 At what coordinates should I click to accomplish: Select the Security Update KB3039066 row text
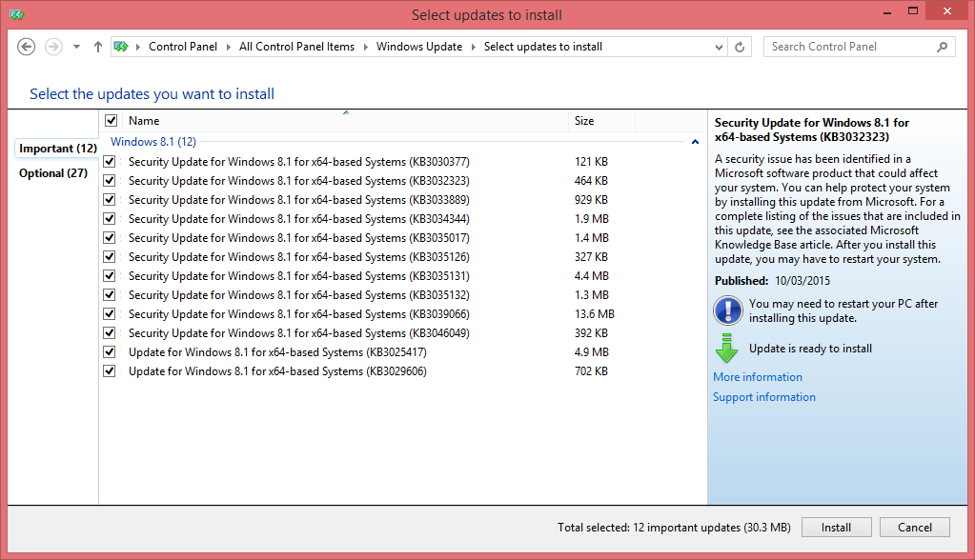coord(299,314)
